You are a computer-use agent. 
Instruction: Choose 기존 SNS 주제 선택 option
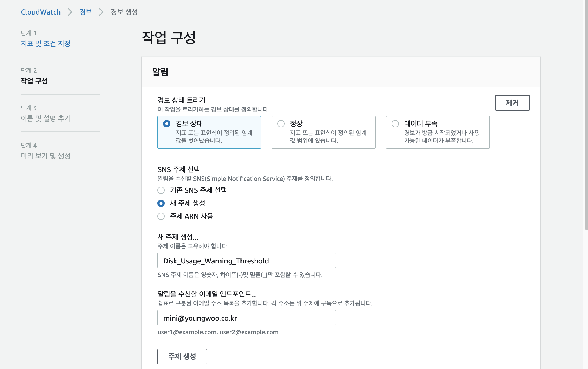point(161,190)
